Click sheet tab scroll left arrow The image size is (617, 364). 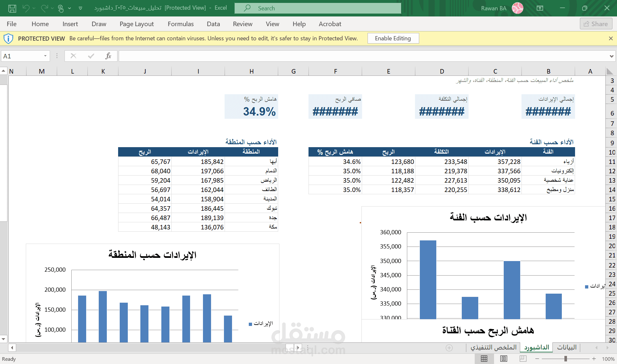[597, 348]
